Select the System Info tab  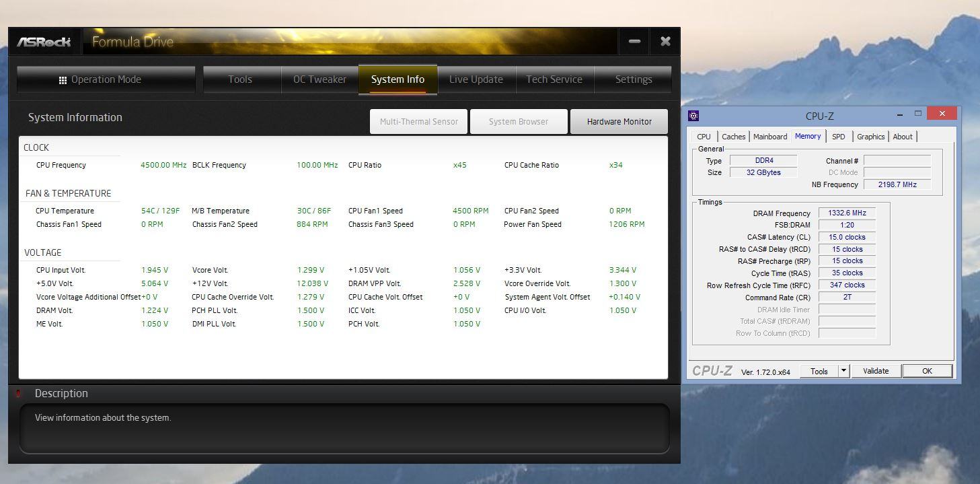398,79
